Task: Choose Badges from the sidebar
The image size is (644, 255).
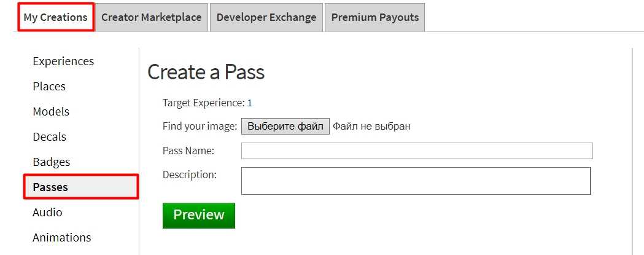Action: (52, 162)
